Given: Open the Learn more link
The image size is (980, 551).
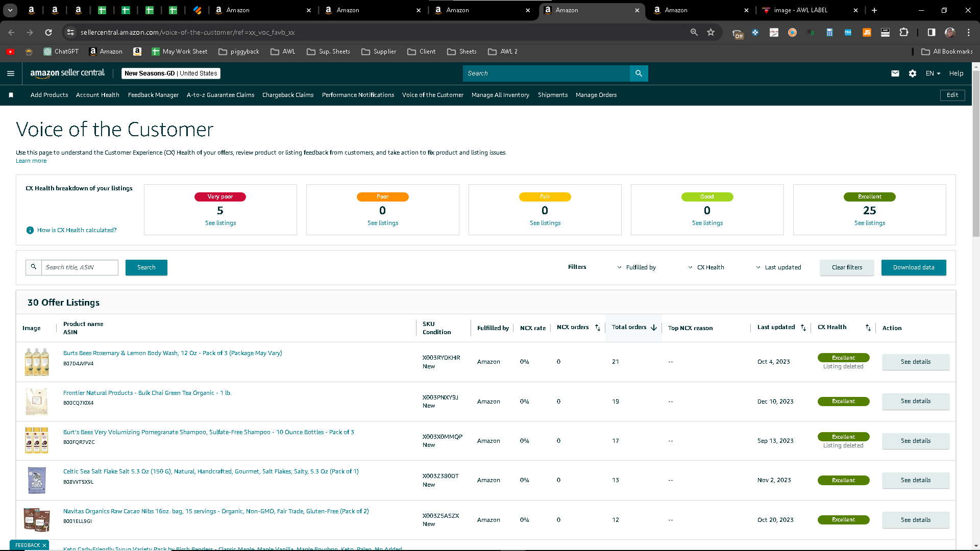Looking at the screenshot, I should tap(31, 161).
